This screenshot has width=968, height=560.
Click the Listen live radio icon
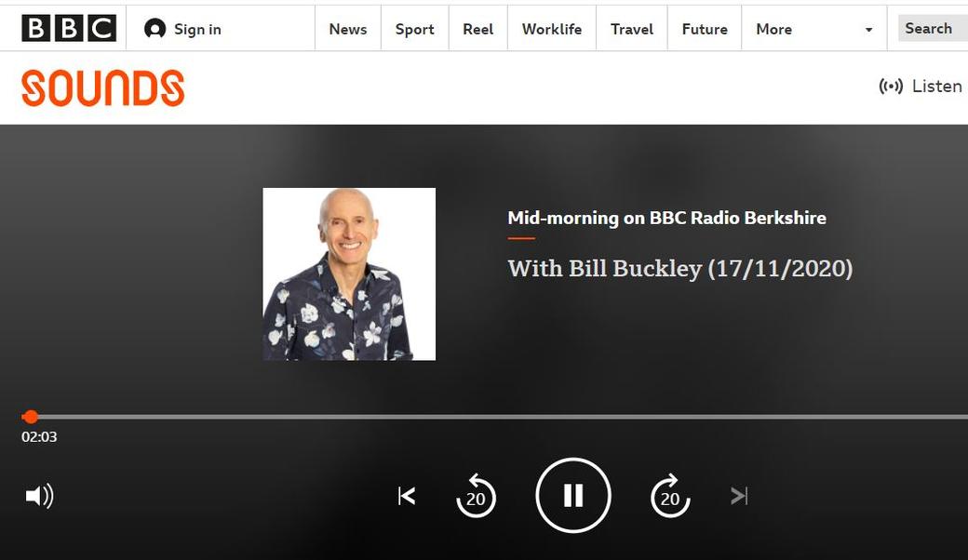click(x=891, y=87)
